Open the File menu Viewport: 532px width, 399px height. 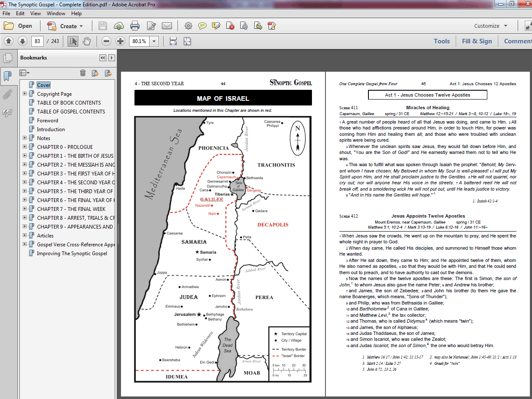[x=6, y=13]
